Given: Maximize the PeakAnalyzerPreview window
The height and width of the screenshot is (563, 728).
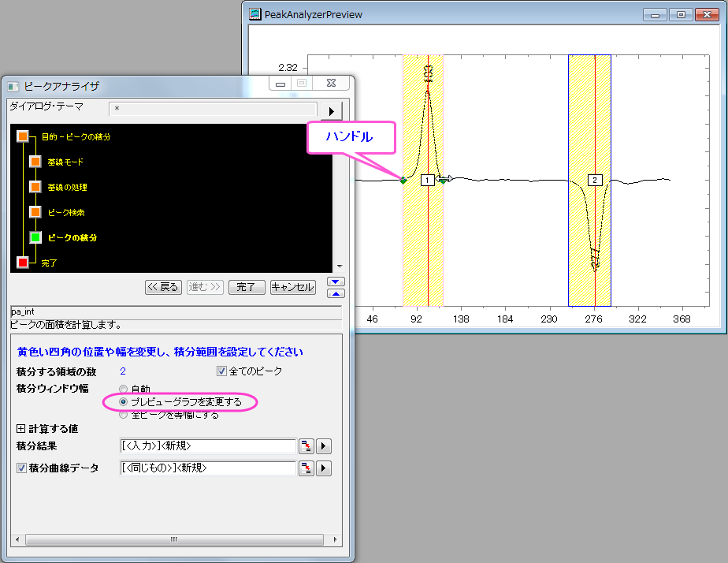Looking at the screenshot, I should point(681,15).
